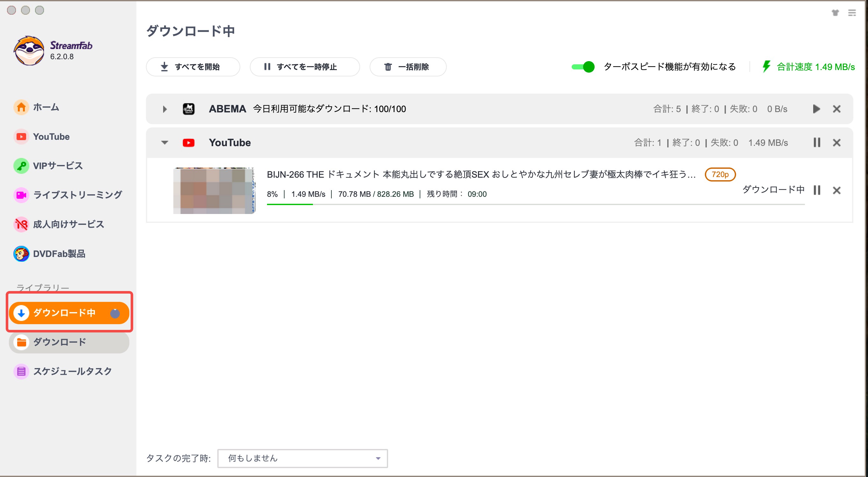Image resolution: width=868 pixels, height=477 pixels.
Task: Open the hamburger main menu
Action: 852,13
